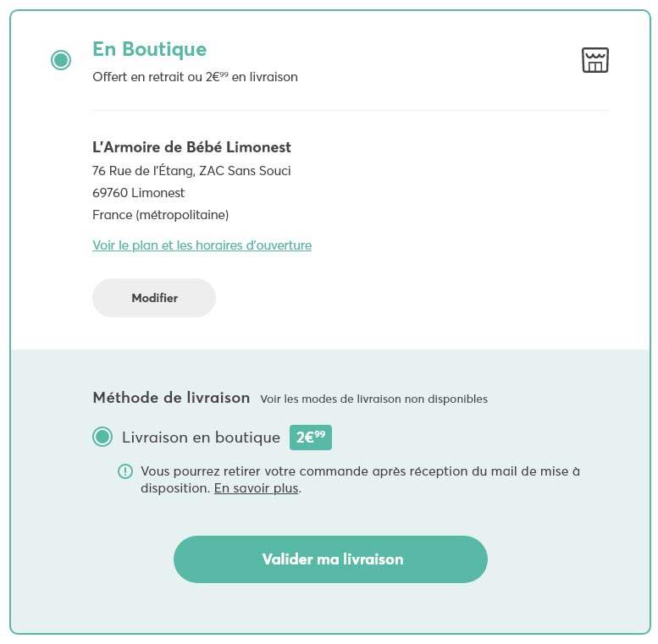The image size is (658, 644).
Task: Click the Méthode de livraison heading
Action: coord(171,398)
